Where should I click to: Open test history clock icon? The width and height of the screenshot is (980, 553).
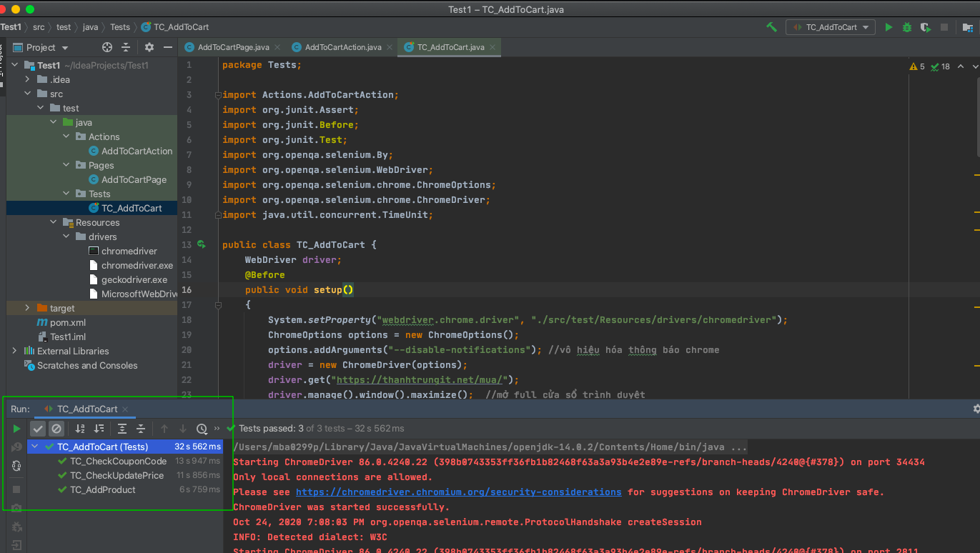pos(202,429)
